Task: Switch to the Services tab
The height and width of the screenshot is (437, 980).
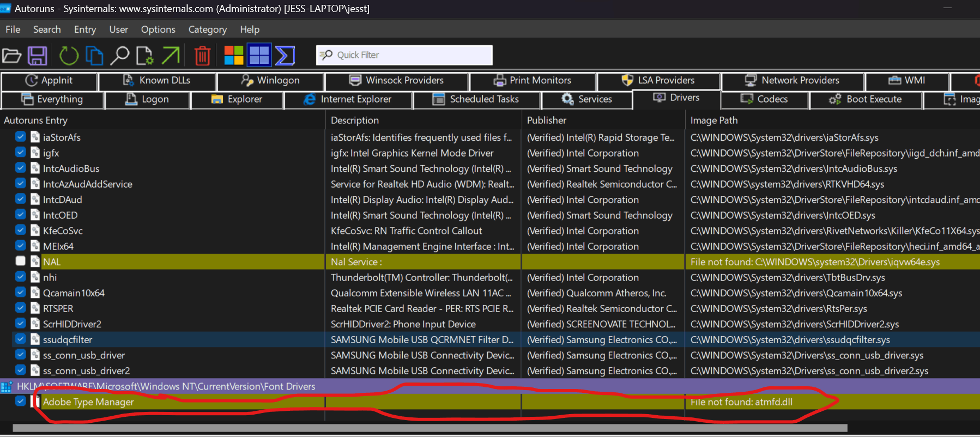Action: (586, 99)
